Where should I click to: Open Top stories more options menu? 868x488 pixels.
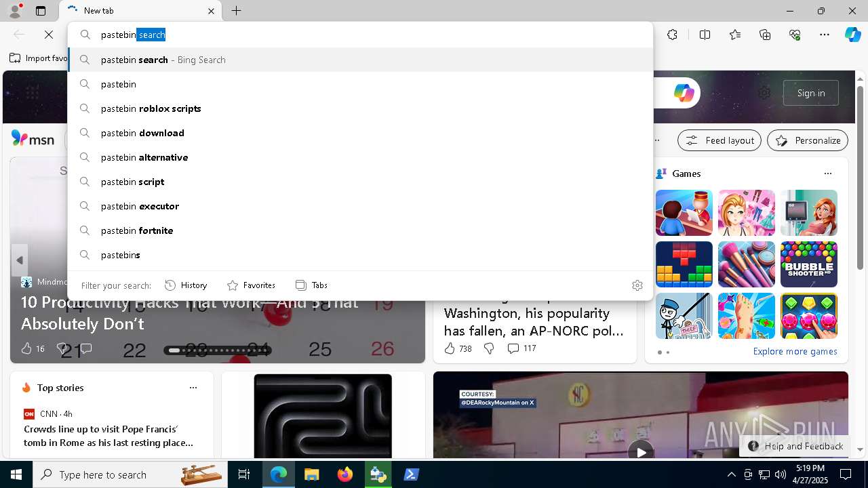(x=193, y=388)
